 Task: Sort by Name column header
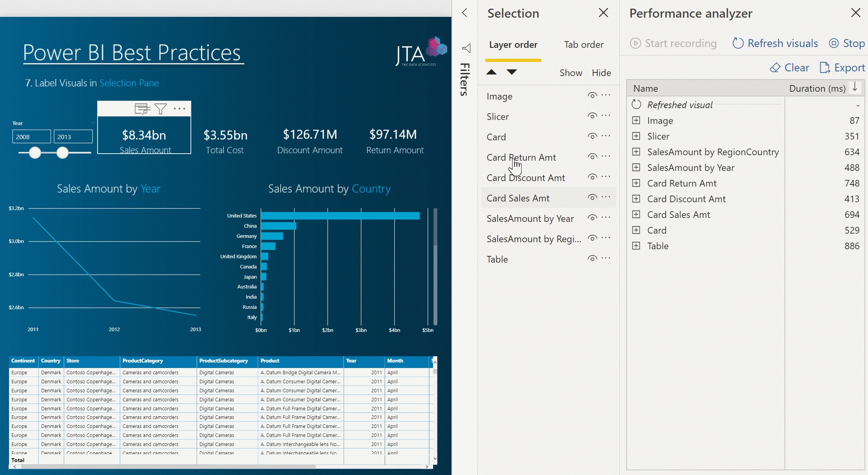point(645,88)
